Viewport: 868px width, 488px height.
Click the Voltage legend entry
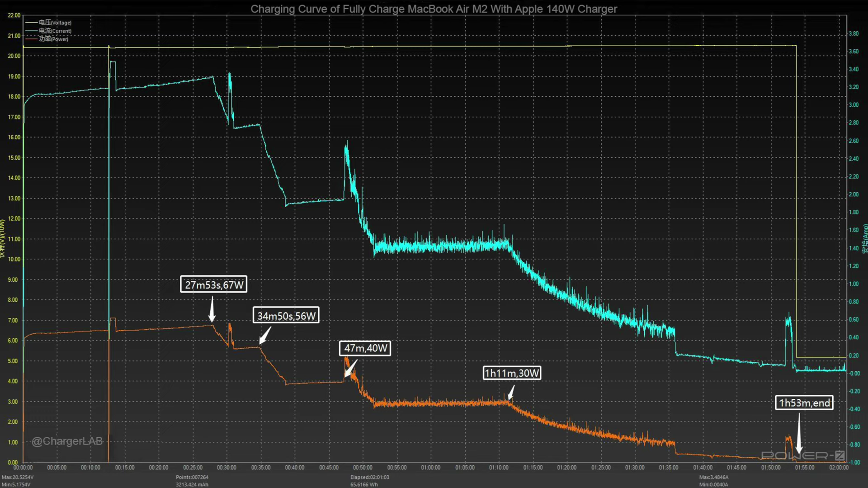pos(48,23)
